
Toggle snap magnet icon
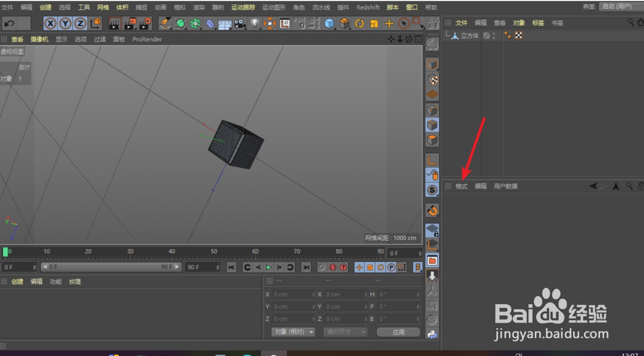point(432,210)
